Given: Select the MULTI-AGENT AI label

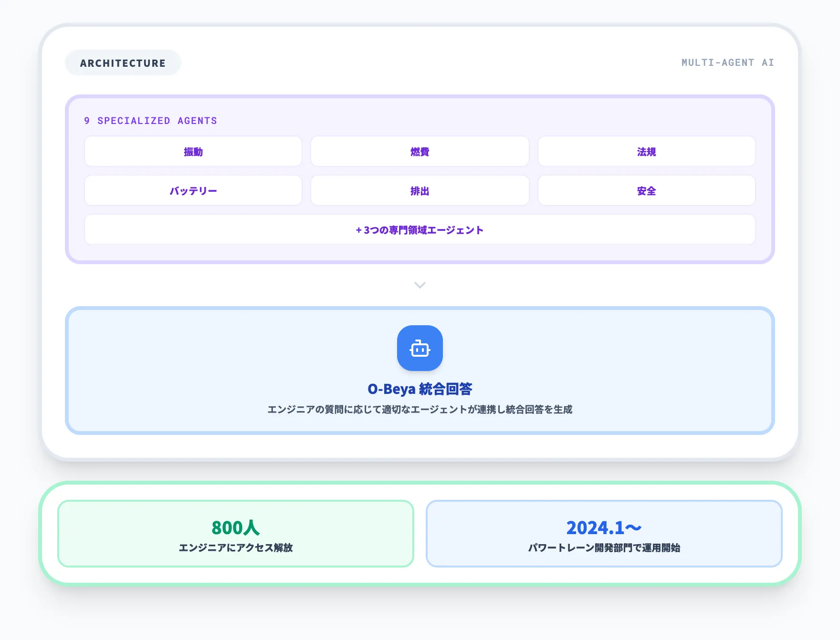Looking at the screenshot, I should click(727, 62).
